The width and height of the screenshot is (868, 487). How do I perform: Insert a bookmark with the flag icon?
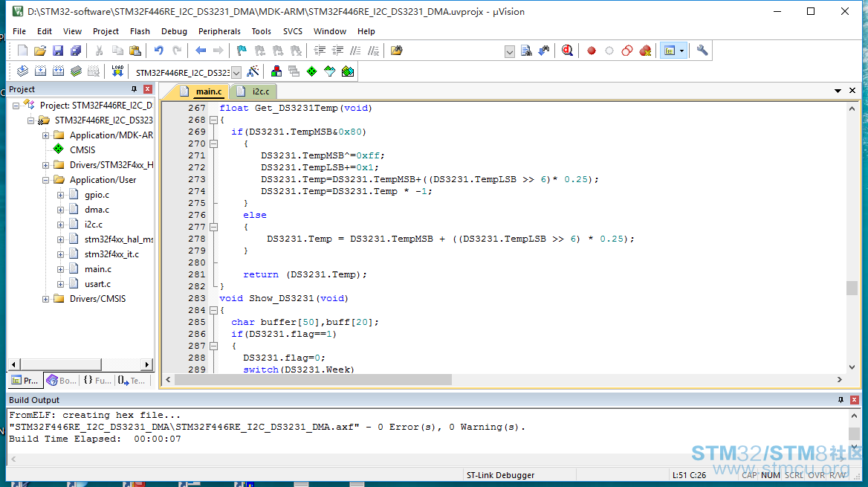242,51
